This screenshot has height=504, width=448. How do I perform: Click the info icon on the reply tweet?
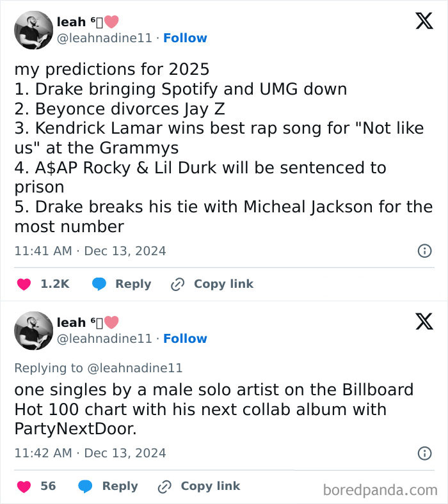click(x=424, y=453)
